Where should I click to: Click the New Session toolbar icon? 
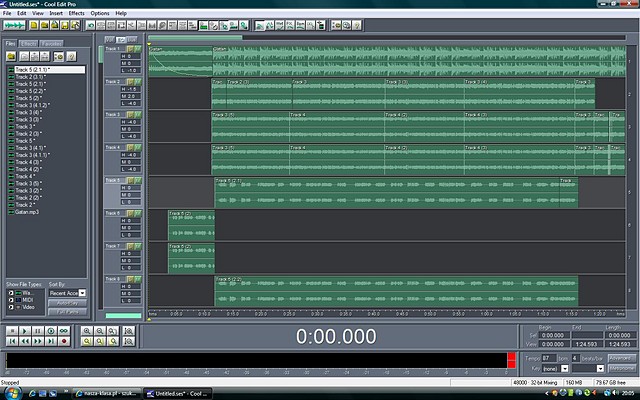coord(34,25)
